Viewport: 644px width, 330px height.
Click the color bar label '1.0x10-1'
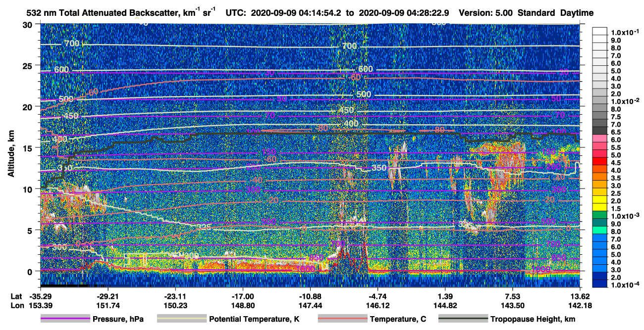click(624, 33)
